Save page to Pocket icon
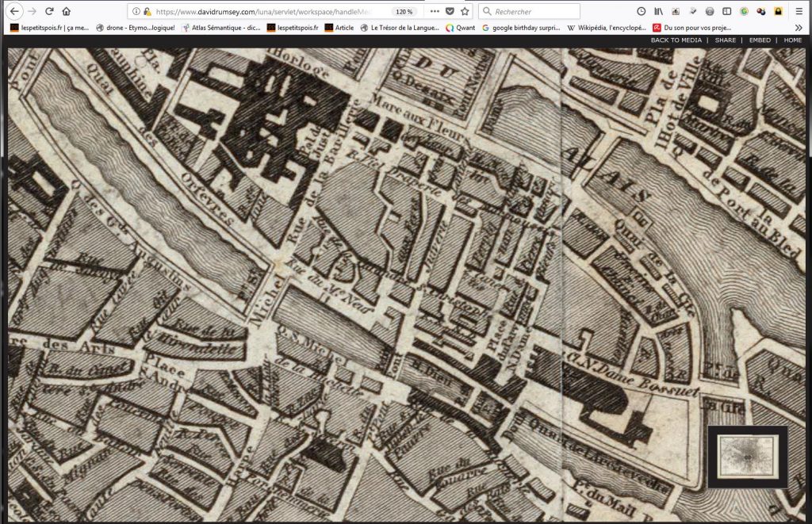Viewport: 812px width, 524px height. click(x=450, y=12)
